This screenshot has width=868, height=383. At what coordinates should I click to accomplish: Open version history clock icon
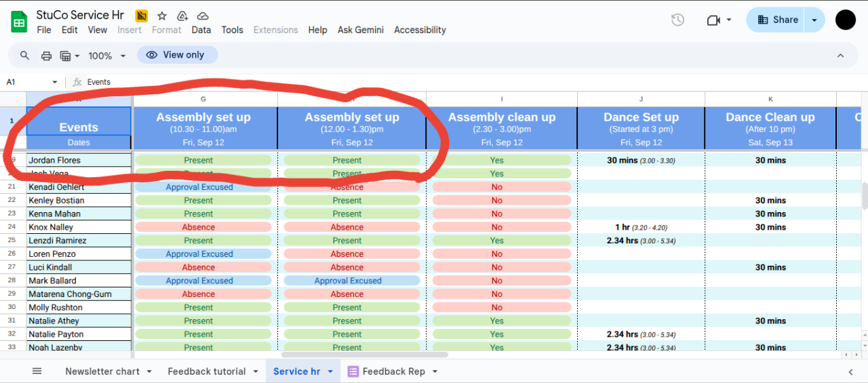coord(677,20)
